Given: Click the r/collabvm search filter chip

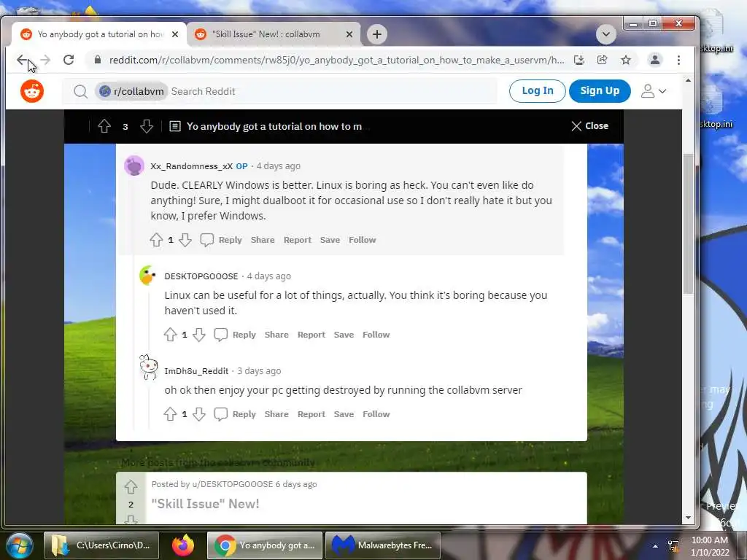Looking at the screenshot, I should 131,91.
